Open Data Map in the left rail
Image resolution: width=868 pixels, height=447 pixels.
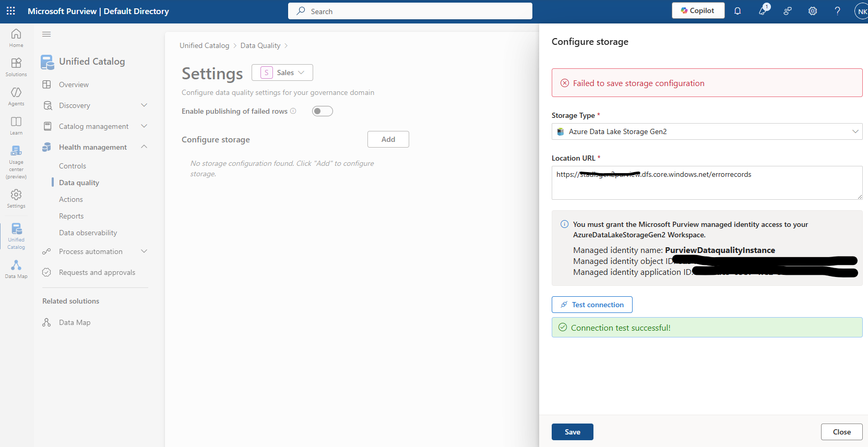point(16,269)
